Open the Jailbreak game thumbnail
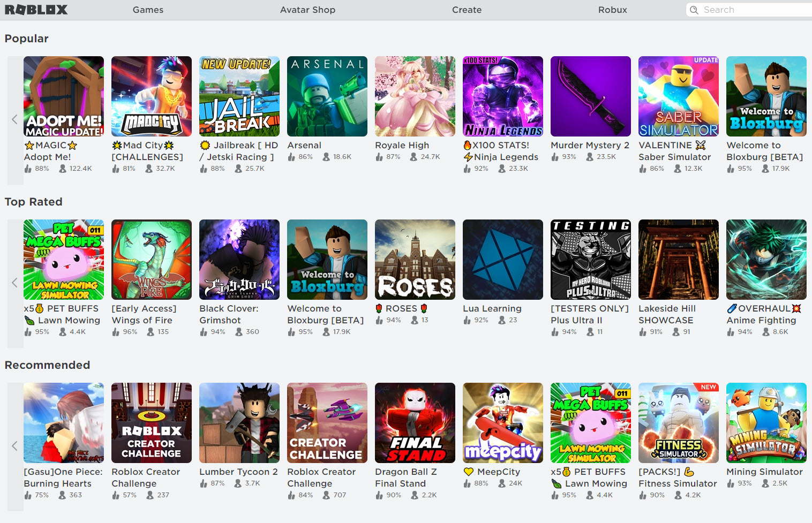This screenshot has width=812, height=523. point(239,96)
